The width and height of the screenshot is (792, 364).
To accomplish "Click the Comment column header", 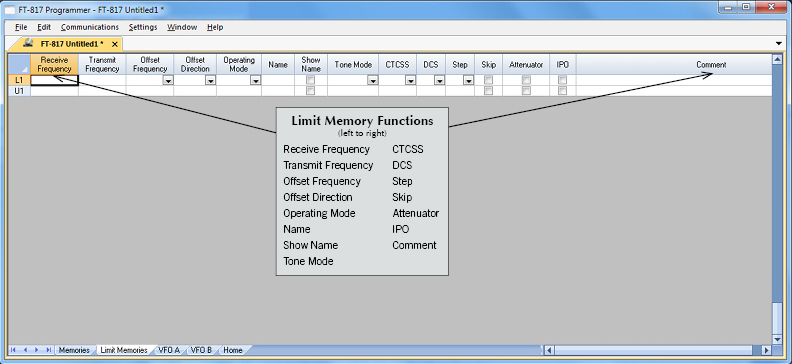I will click(674, 65).
